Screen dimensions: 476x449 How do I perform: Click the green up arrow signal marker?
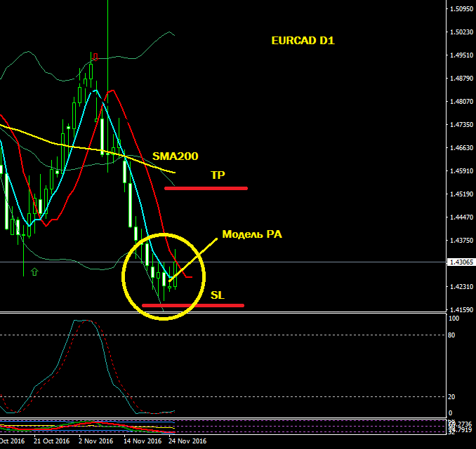(34, 272)
